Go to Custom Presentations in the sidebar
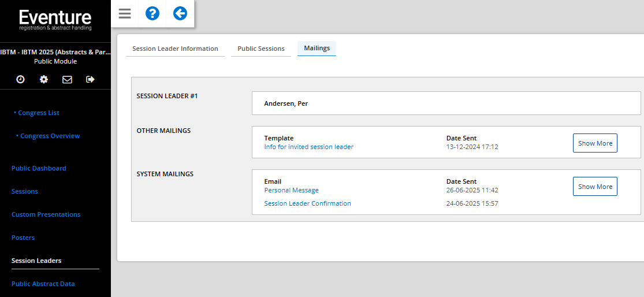This screenshot has height=297, width=644. coord(46,214)
